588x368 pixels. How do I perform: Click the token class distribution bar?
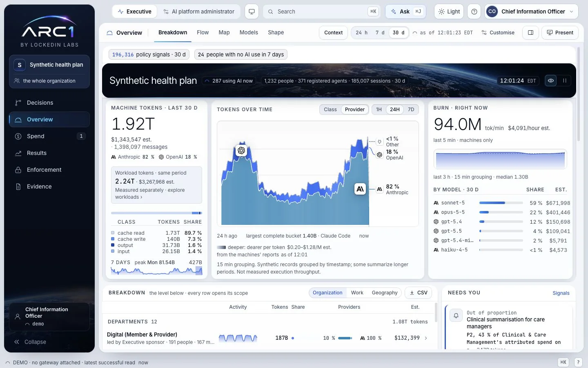(x=156, y=213)
